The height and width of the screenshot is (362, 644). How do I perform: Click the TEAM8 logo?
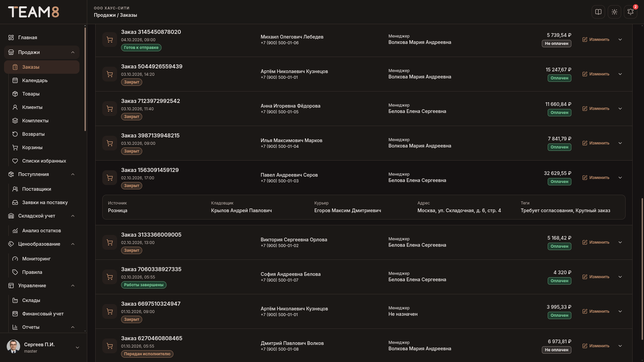click(x=34, y=12)
